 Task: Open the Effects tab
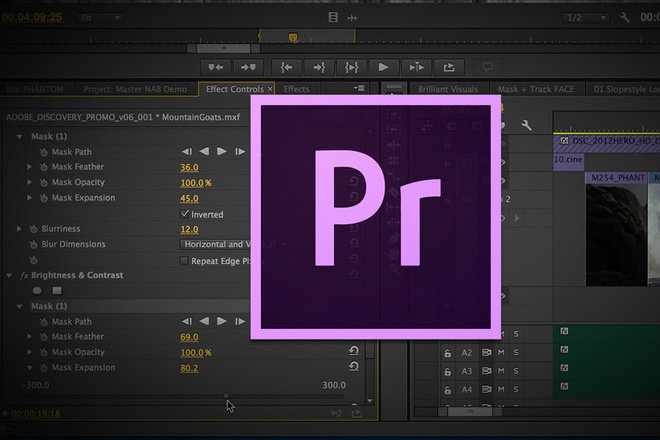point(296,89)
